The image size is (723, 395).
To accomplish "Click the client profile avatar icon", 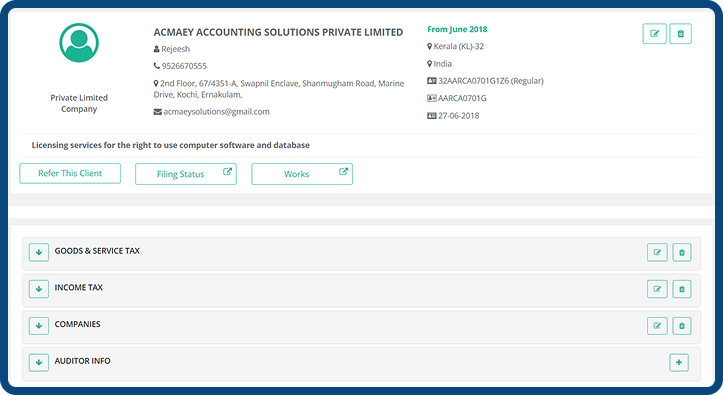I will click(x=79, y=43).
